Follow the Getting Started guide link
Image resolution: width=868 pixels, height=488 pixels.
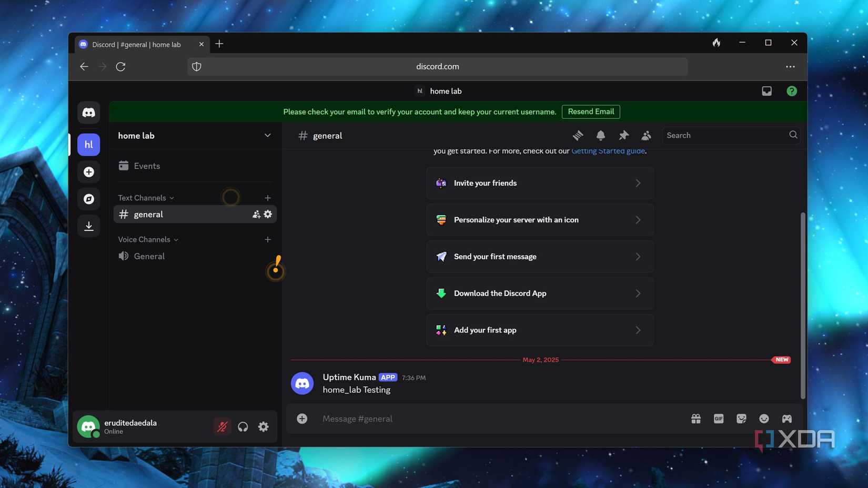(608, 151)
